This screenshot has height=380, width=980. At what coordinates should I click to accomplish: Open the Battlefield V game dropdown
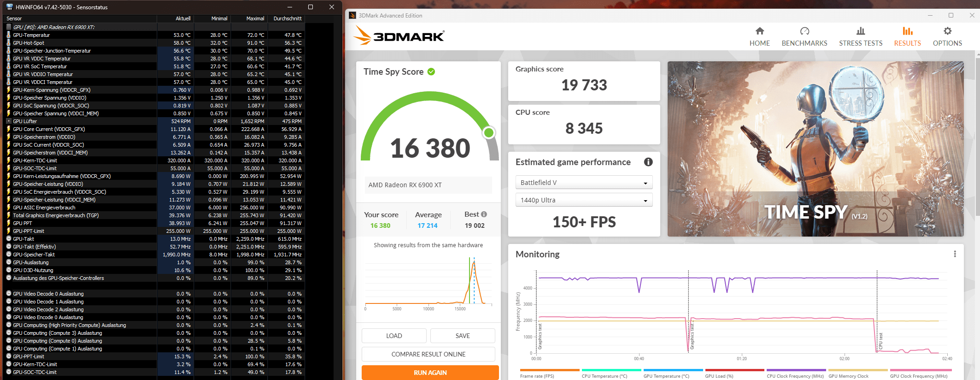coord(584,183)
